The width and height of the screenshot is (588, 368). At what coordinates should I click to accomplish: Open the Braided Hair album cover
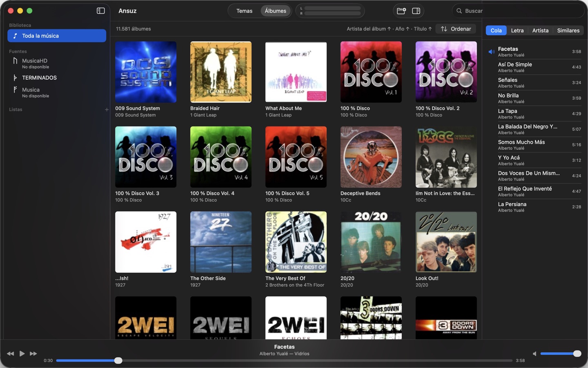[221, 72]
